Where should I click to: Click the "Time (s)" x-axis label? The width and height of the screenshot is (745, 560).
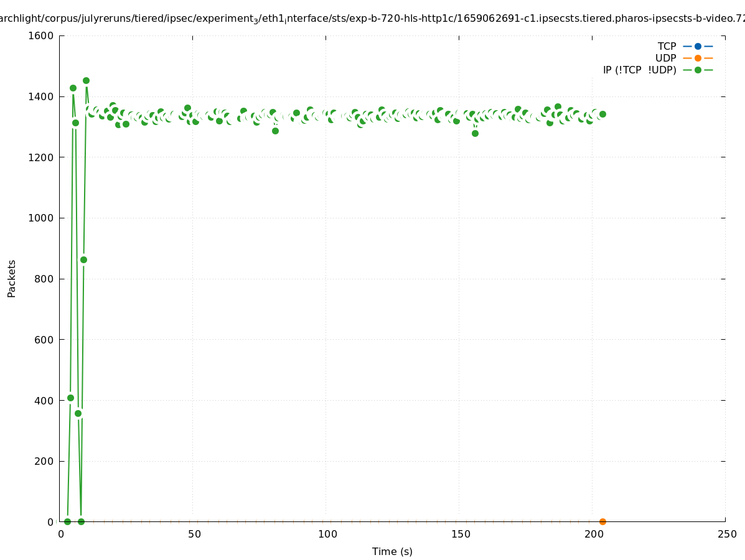392,551
